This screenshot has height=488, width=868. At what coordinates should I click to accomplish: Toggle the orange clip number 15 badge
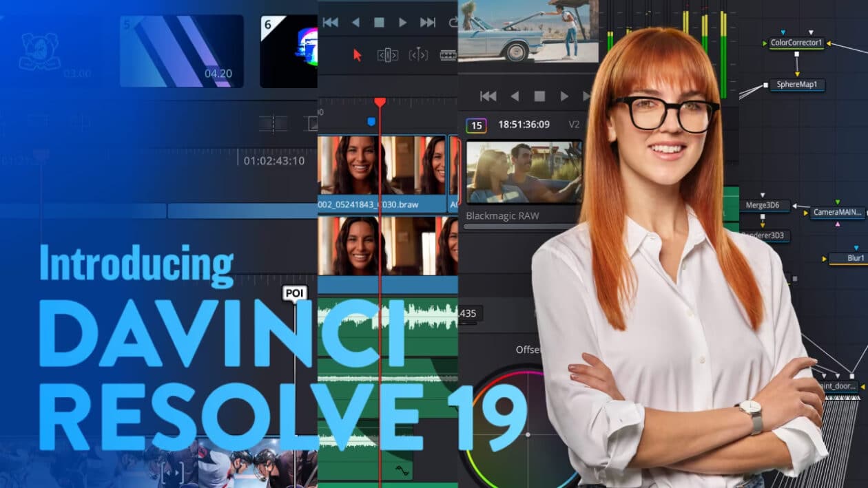coord(477,125)
